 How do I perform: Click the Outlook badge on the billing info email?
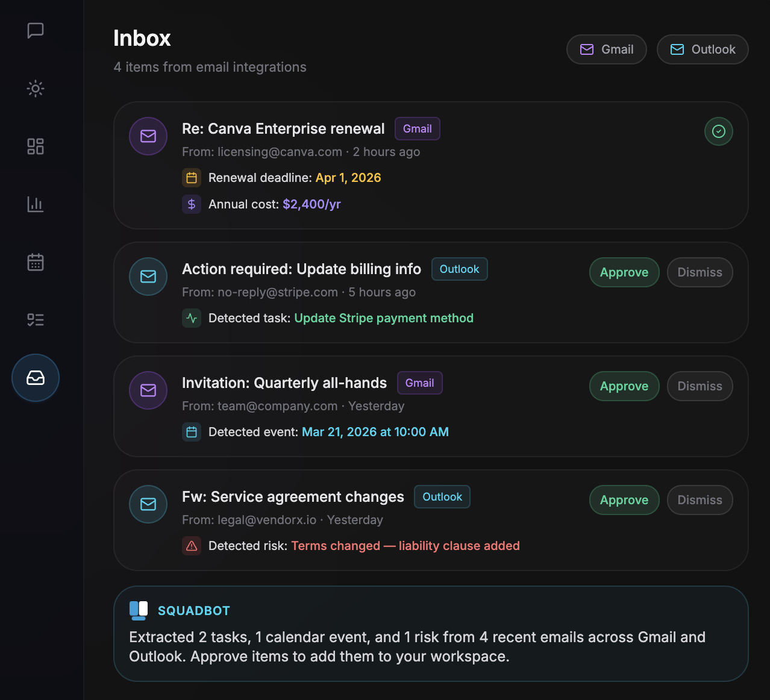[459, 269]
